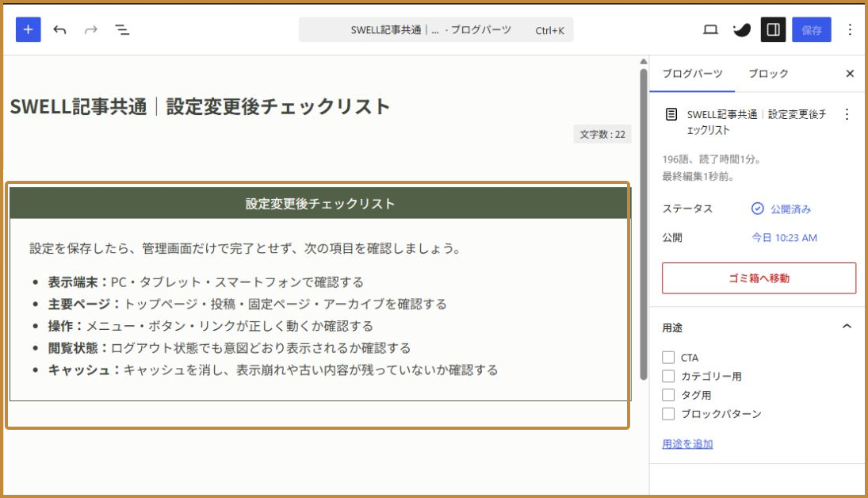
Task: Click the キャッシュ list item
Action: [273, 370]
